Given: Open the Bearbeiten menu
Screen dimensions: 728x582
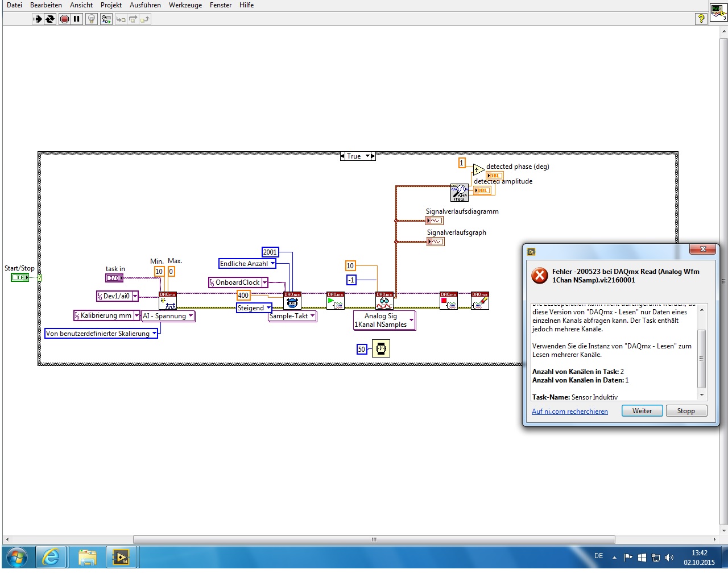Looking at the screenshot, I should click(x=46, y=5).
